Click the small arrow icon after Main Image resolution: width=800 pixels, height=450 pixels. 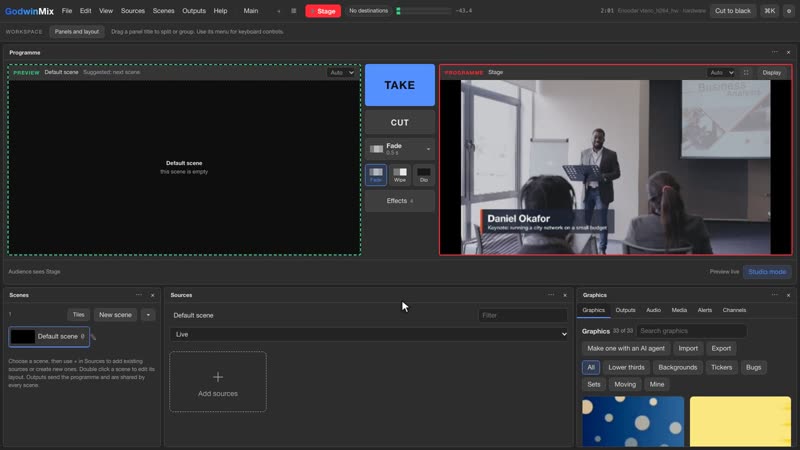coord(278,11)
